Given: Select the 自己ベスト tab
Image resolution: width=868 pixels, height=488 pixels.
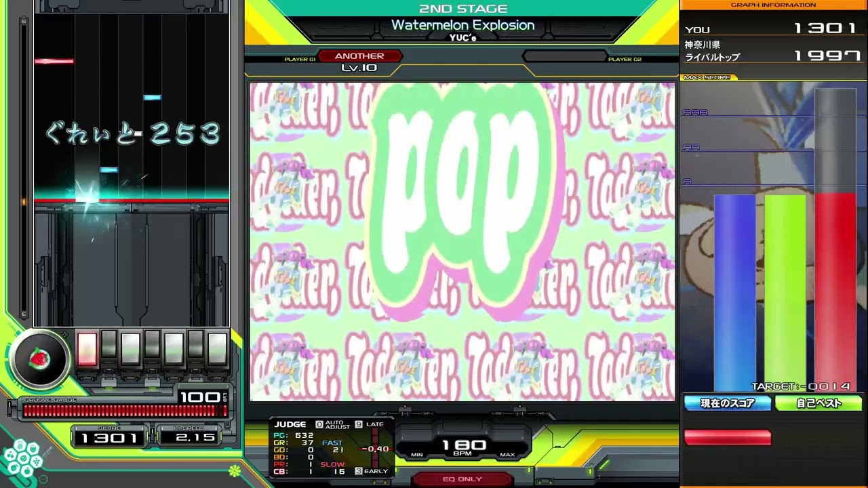Looking at the screenshot, I should [818, 403].
